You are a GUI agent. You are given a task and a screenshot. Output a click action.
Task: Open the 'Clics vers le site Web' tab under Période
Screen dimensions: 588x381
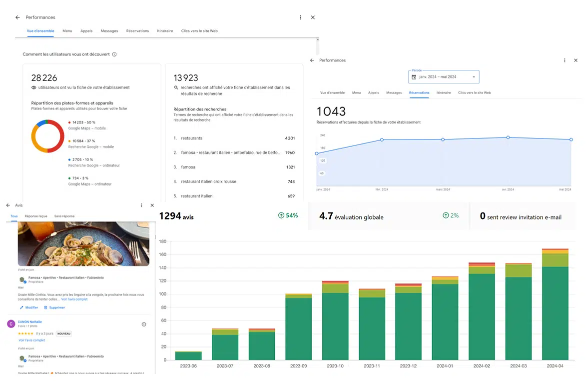[x=474, y=93]
